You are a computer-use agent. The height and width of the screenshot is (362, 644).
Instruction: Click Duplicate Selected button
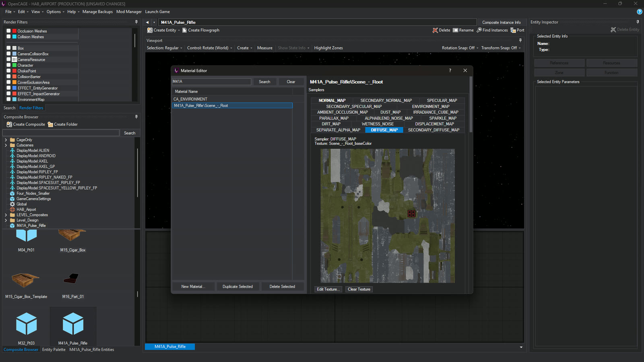pos(237,287)
